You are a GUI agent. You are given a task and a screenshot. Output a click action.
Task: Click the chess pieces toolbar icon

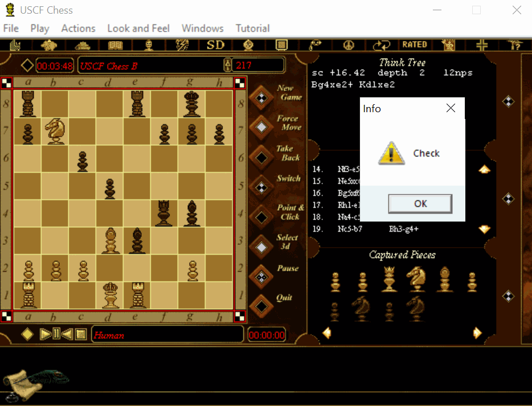(x=15, y=45)
